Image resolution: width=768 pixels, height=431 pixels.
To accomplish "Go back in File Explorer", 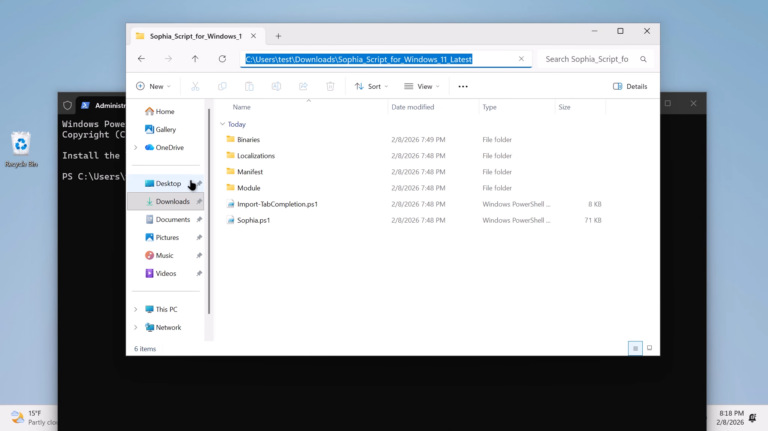I will (x=141, y=59).
